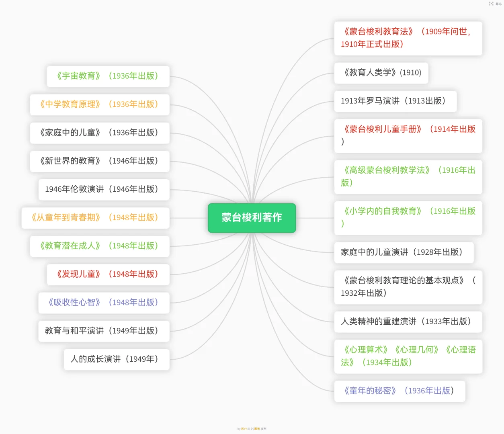Select node 《宇宙教育》(1936年出版)
The width and height of the screenshot is (504, 434).
click(x=108, y=76)
